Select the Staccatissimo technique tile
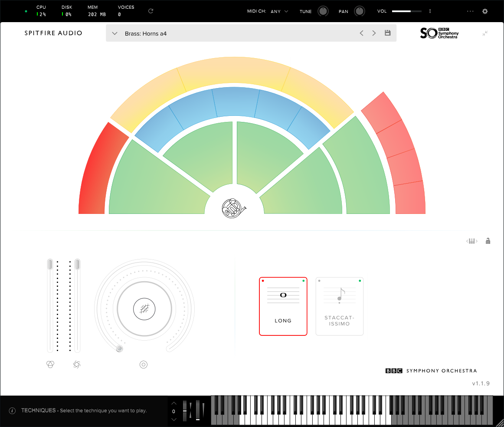Screen dimensions: 504x427 [339, 306]
